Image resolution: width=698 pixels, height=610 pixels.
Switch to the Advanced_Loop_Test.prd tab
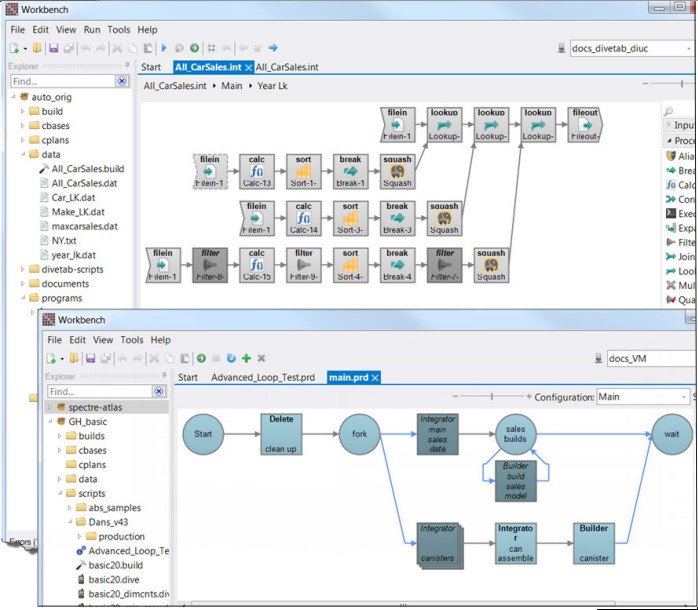pyautogui.click(x=262, y=377)
